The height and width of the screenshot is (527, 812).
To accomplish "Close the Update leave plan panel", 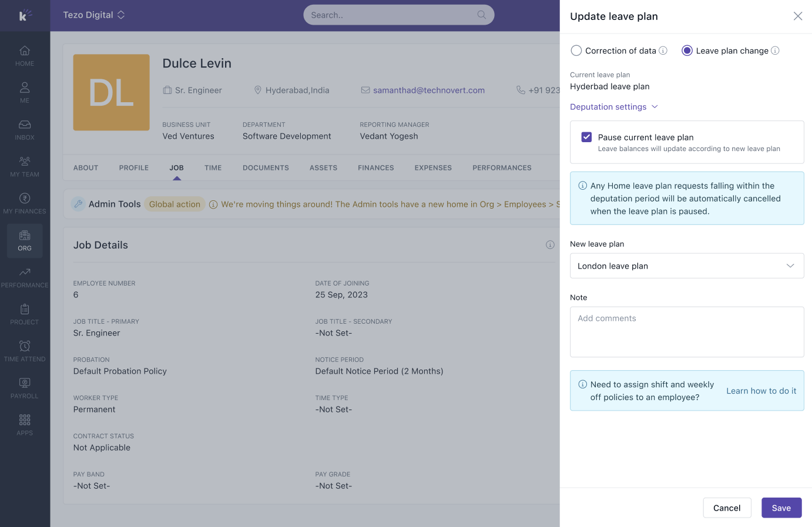I will (x=797, y=16).
